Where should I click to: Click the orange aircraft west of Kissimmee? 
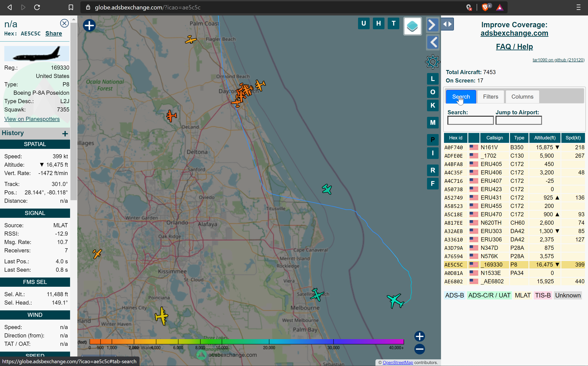[x=97, y=254]
